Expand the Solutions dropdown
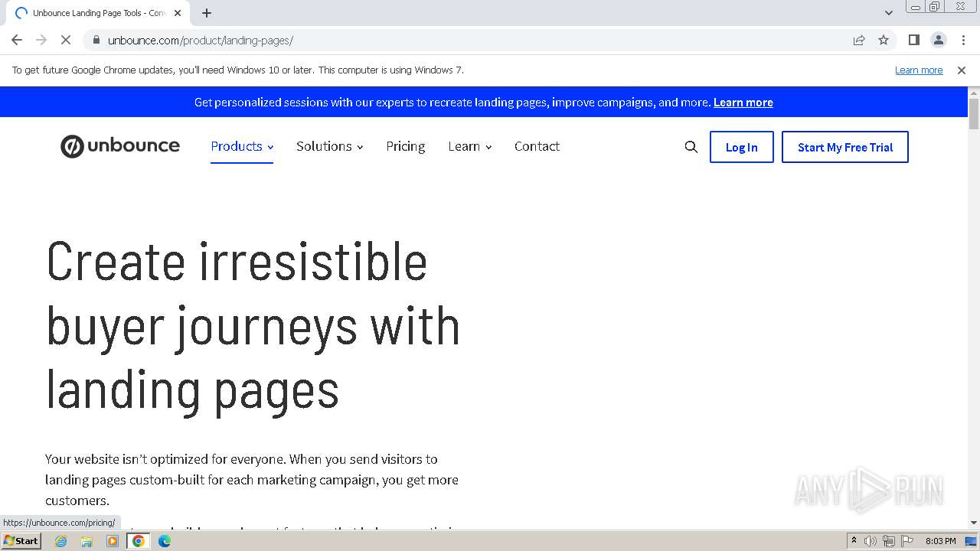Viewport: 980px width, 551px height. [x=330, y=146]
